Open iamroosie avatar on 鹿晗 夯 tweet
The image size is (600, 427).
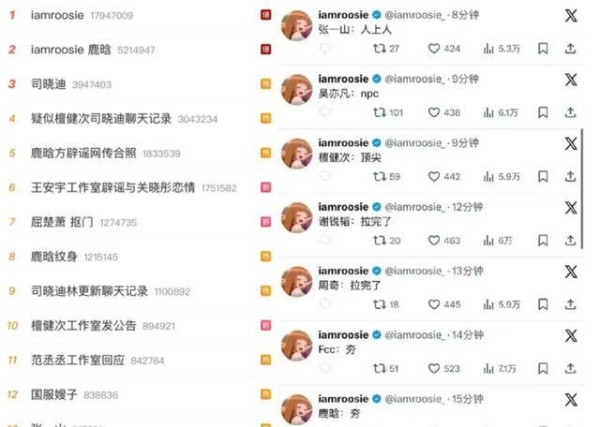(x=297, y=409)
